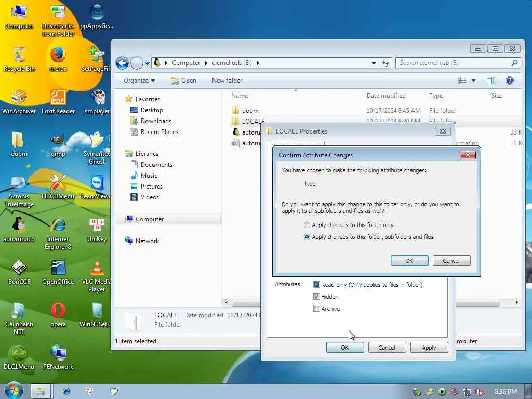Screen dimensions: 532x399
Task: Launch VLC Media Player desktop icon
Action: pyautogui.click(x=97, y=276)
